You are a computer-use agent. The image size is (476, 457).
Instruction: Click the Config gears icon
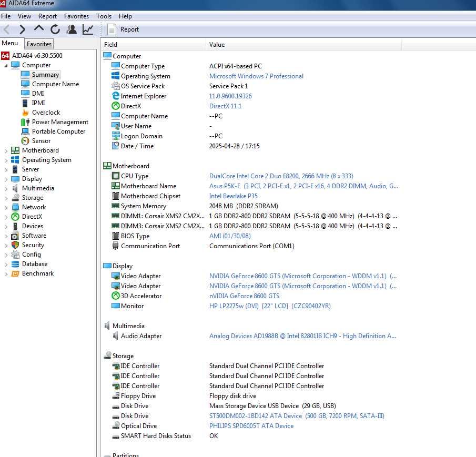click(x=15, y=255)
